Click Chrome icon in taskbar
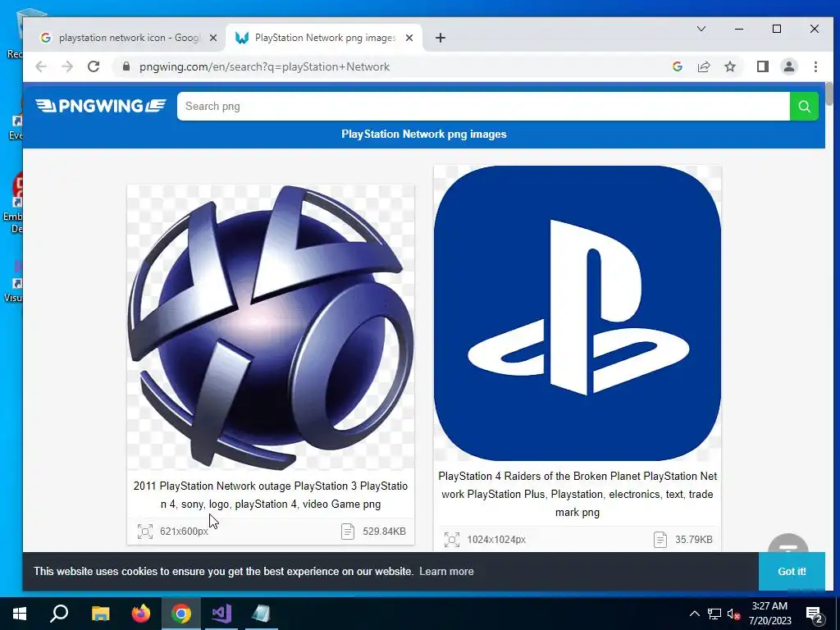The width and height of the screenshot is (840, 630). (181, 614)
